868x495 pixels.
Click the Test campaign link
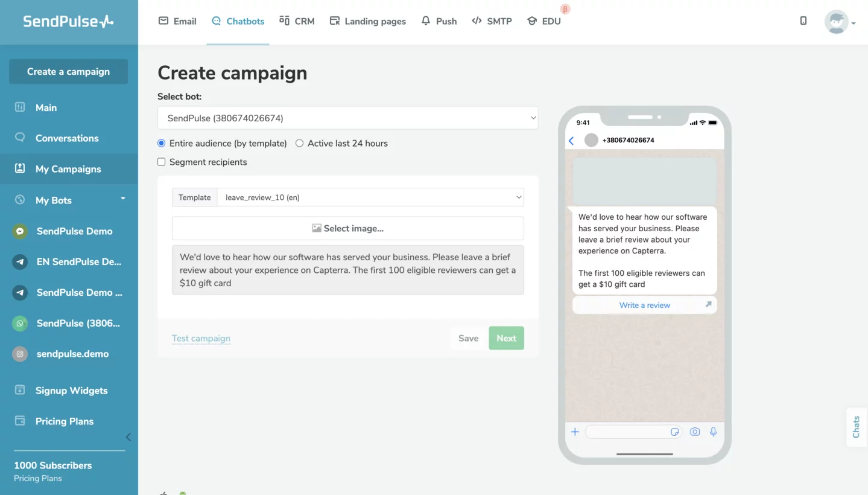coord(201,338)
